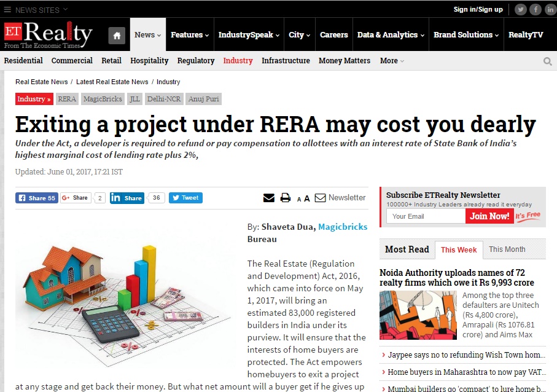Go to home via the house icon
Image resolution: width=557 pixels, height=392 pixels.
point(117,36)
